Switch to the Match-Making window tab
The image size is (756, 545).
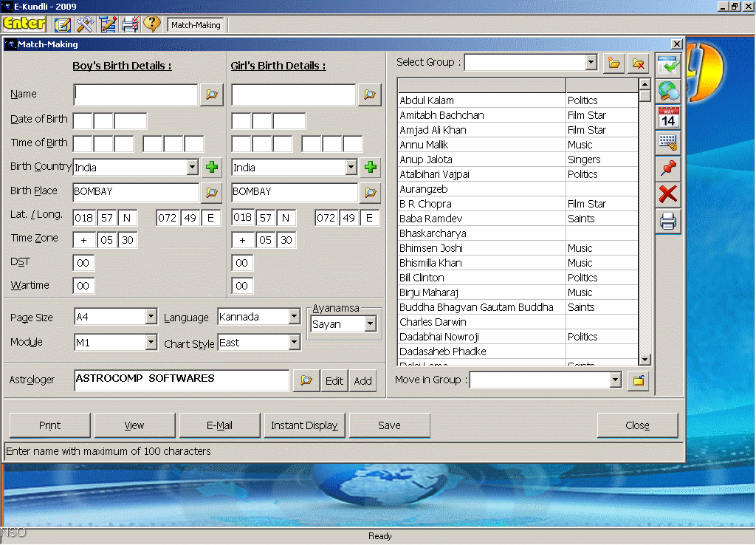(196, 25)
